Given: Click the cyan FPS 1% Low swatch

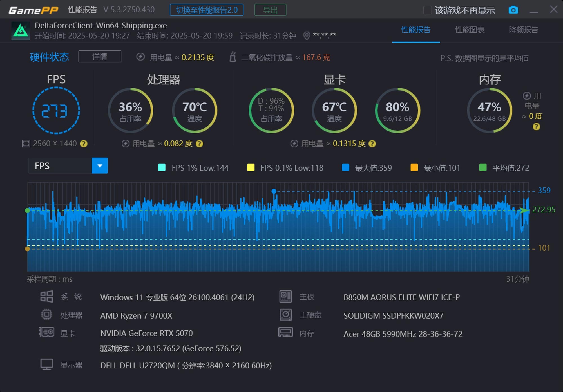Looking at the screenshot, I should 162,167.
